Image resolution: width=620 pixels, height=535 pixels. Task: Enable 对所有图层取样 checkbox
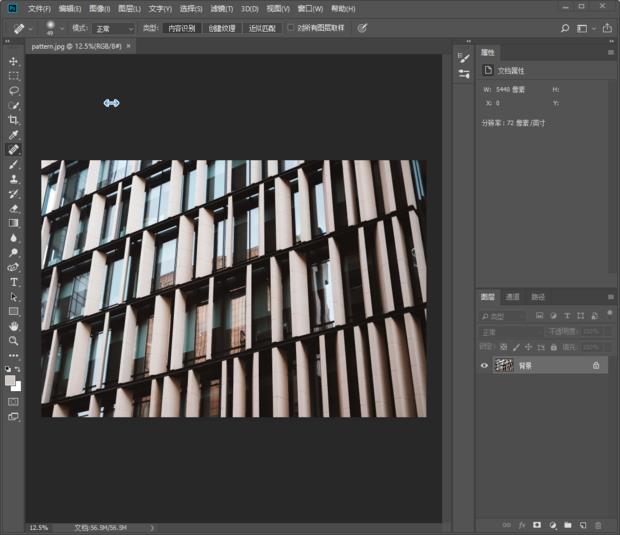(x=291, y=28)
